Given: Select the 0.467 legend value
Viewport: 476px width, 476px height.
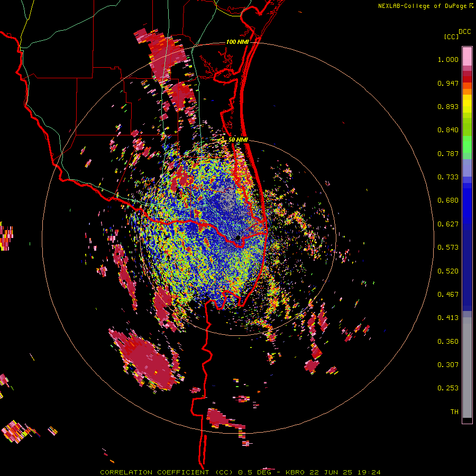Looking at the screenshot, I should click(x=448, y=295).
